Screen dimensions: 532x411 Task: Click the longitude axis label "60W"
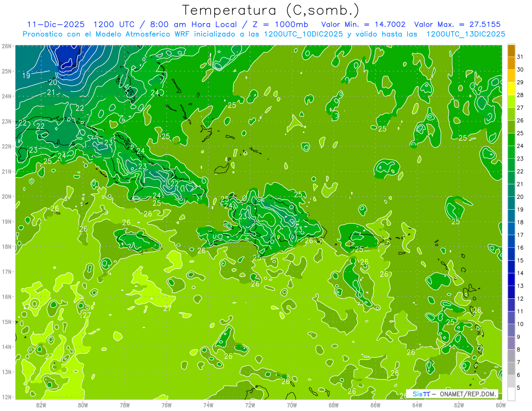pyautogui.click(x=501, y=405)
